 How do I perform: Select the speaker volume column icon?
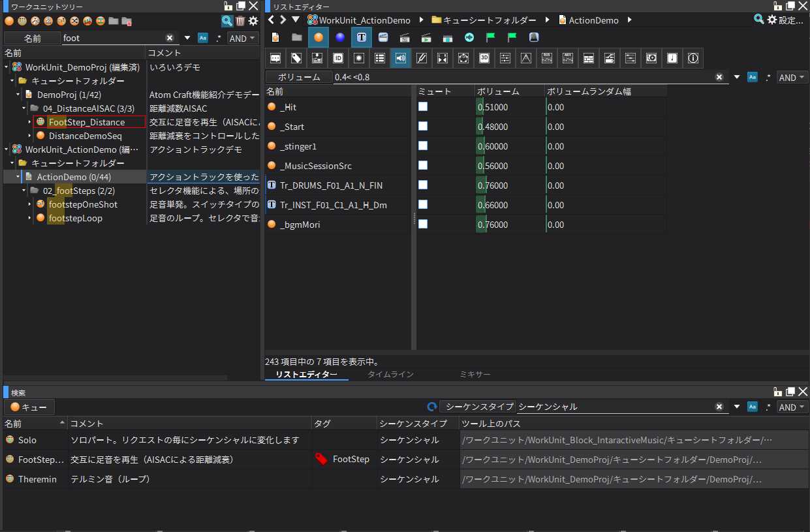pyautogui.click(x=401, y=58)
